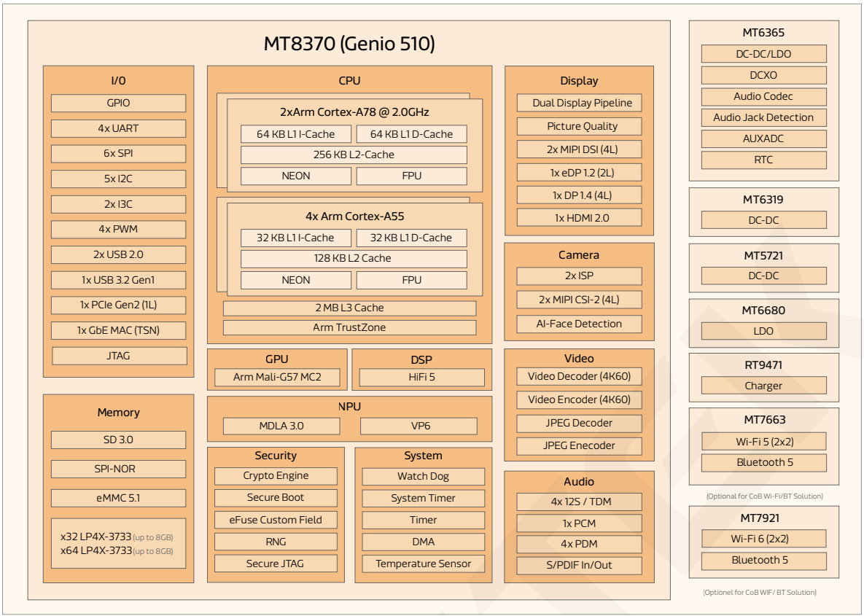Screen dimensions: 864x616
Task: Click the 1x PCIe Gen2 (1L) block
Action: pyautogui.click(x=118, y=305)
